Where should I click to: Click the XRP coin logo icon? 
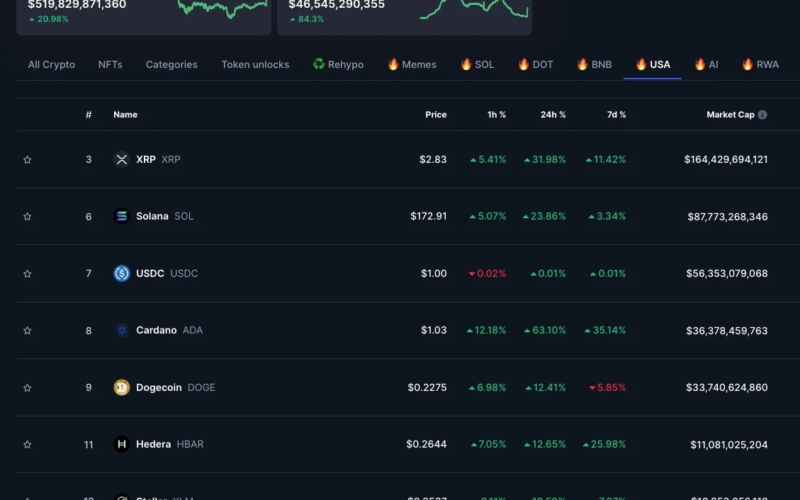pyautogui.click(x=122, y=159)
